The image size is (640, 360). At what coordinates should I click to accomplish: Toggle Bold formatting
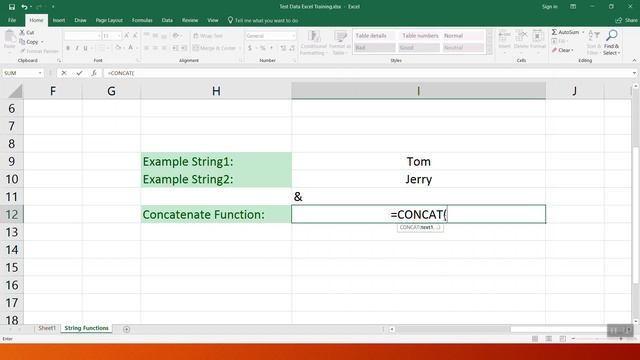68,48
